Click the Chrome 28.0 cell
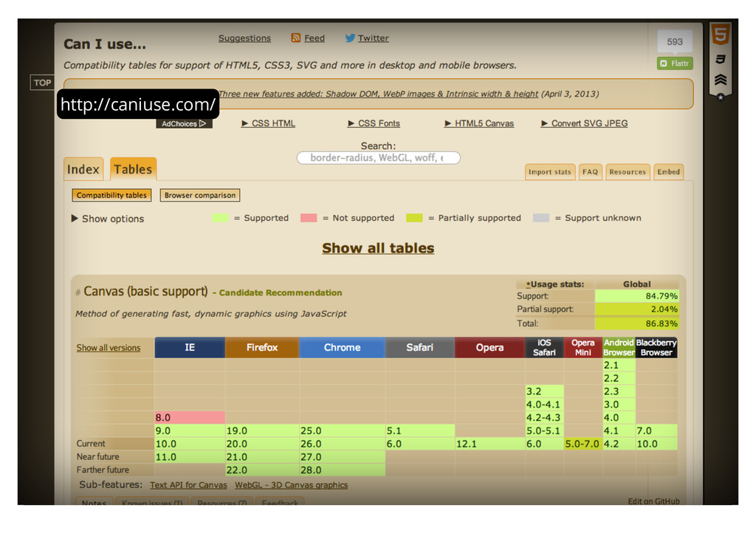 coord(343,470)
